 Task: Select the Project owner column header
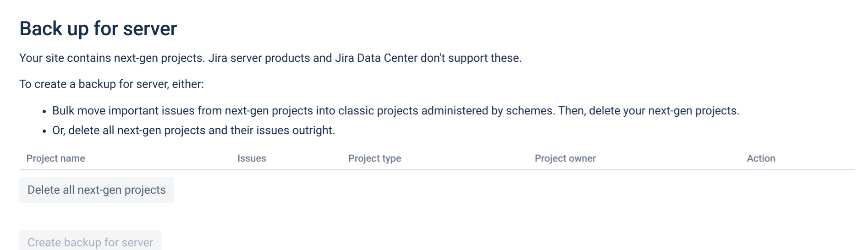(565, 158)
